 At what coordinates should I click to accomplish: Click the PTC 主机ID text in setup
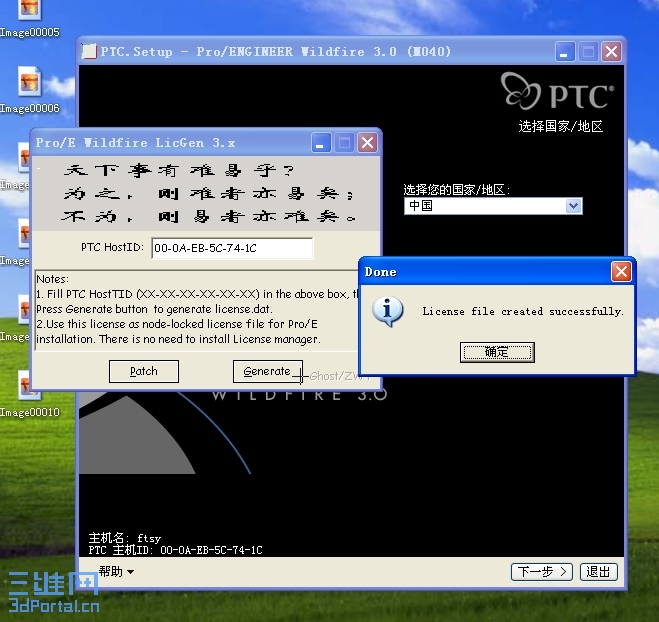pyautogui.click(x=175, y=550)
